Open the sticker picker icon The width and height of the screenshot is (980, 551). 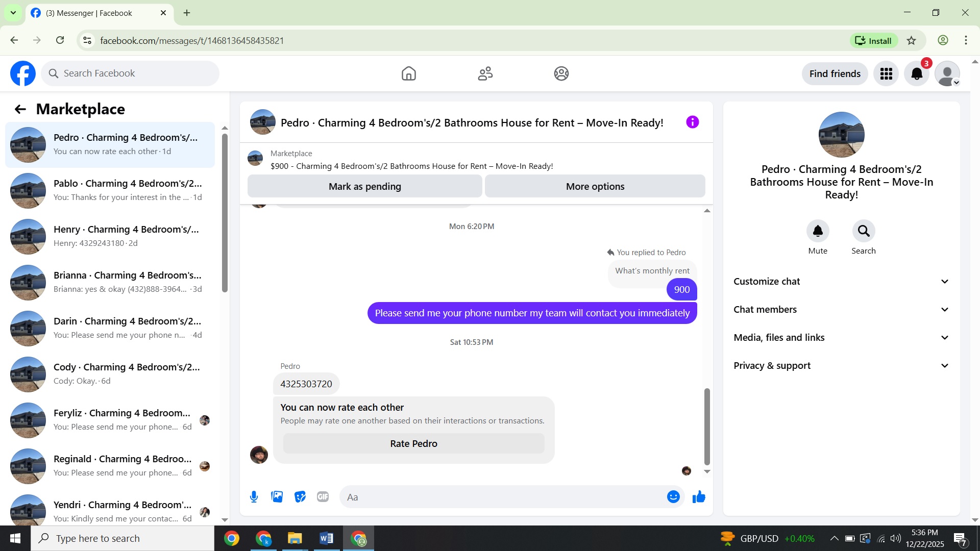coord(300,497)
